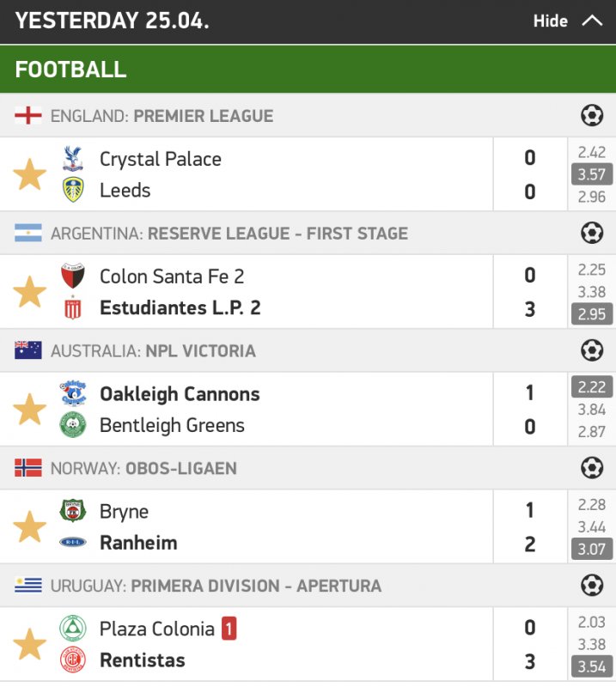The height and width of the screenshot is (687, 616).
Task: Toggle favorite star for Crystal Palace vs Leeds
Action: (x=29, y=174)
